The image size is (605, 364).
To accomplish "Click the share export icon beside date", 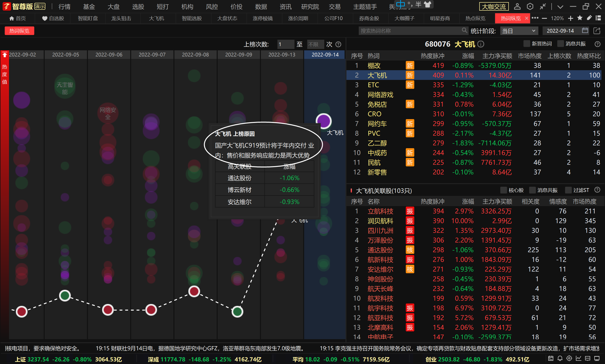I will 597,31.
